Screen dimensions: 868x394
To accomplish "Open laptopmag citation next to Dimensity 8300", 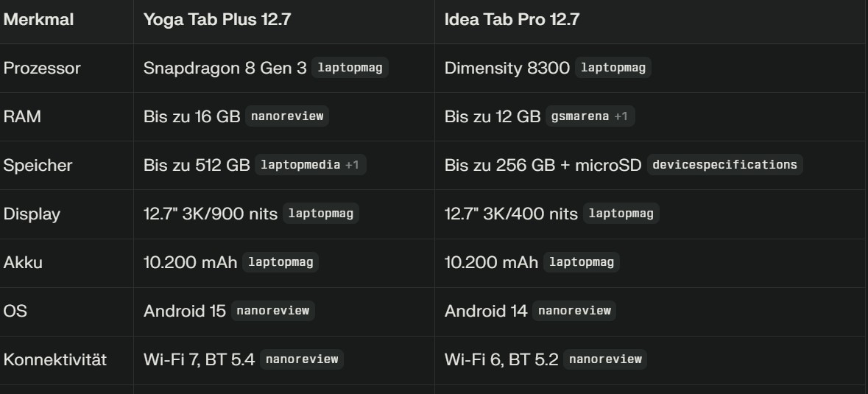I will pos(613,68).
